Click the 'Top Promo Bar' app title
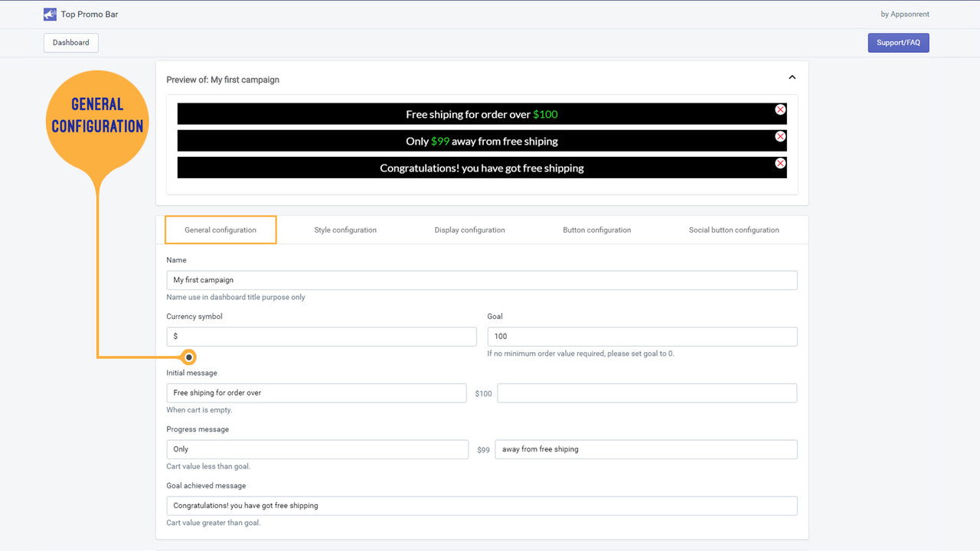This screenshot has height=551, width=980. (90, 15)
